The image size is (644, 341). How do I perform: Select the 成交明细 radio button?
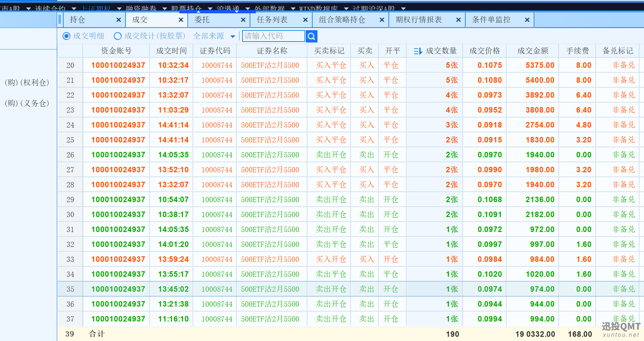click(66, 36)
